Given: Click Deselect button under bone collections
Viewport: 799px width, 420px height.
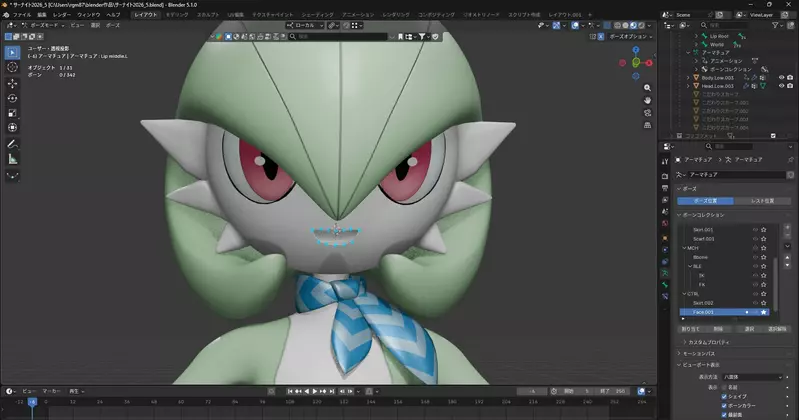Looking at the screenshot, I should click(x=778, y=329).
